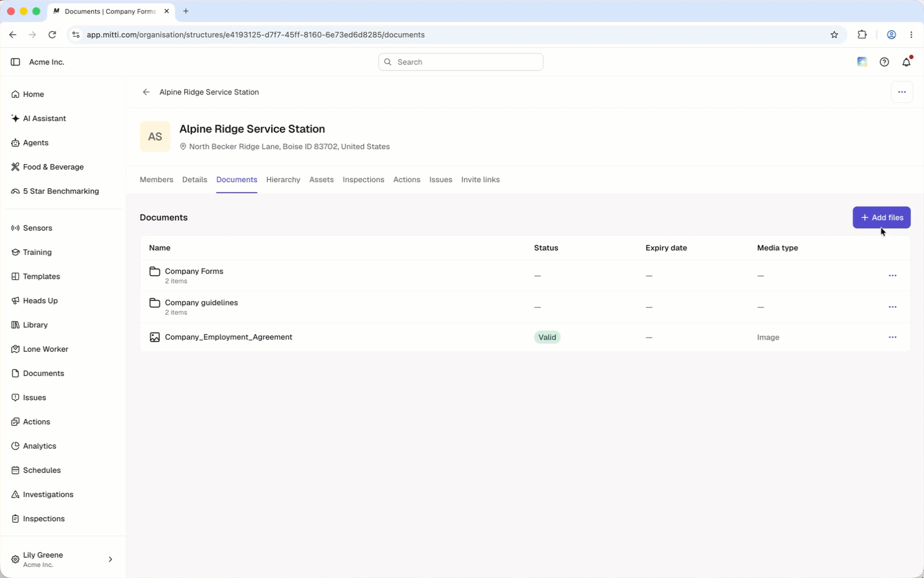
Task: Open Lily Greene account settings
Action: point(63,559)
